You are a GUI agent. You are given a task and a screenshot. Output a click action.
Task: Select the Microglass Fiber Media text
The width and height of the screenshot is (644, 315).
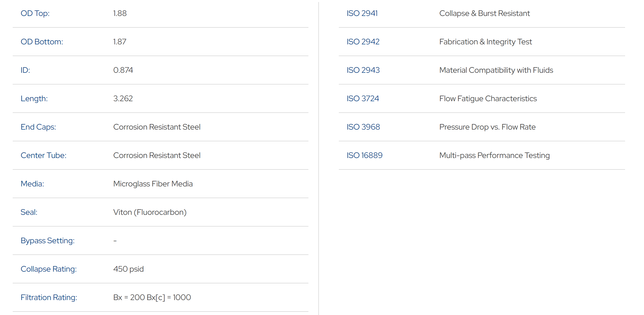click(x=153, y=184)
